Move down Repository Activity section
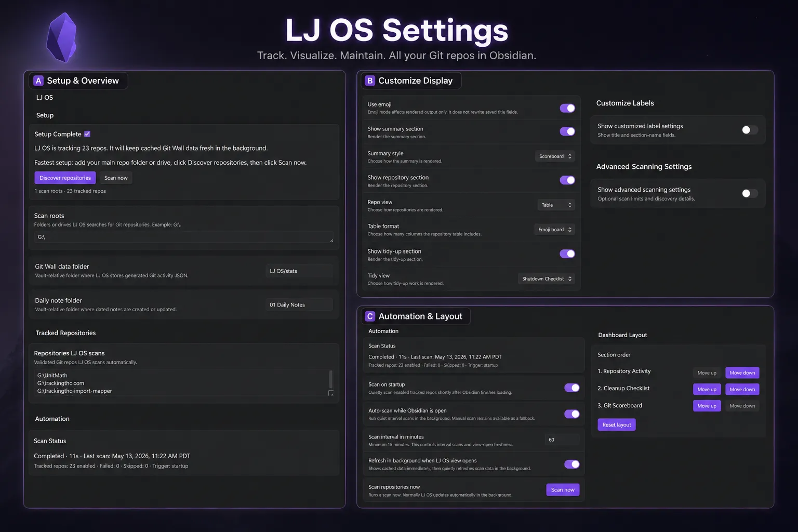 click(742, 373)
